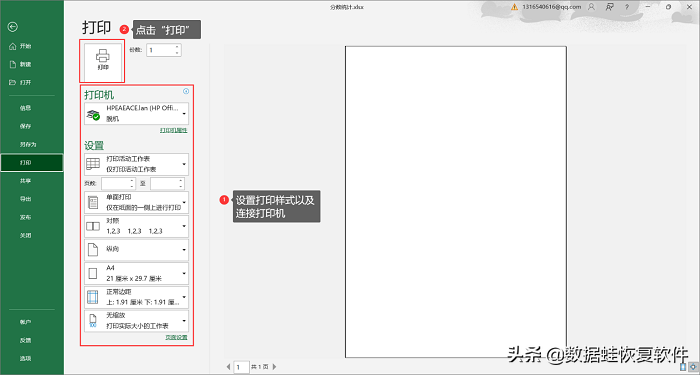Increase copies count with up stepper
Screen dimensions: 700x375
pos(177,47)
